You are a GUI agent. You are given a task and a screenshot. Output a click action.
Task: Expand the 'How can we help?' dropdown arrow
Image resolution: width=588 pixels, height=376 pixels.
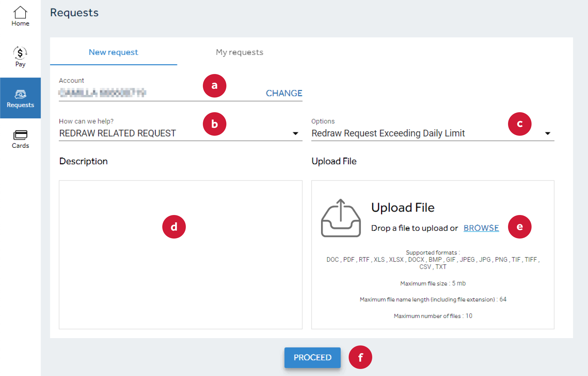click(x=295, y=134)
